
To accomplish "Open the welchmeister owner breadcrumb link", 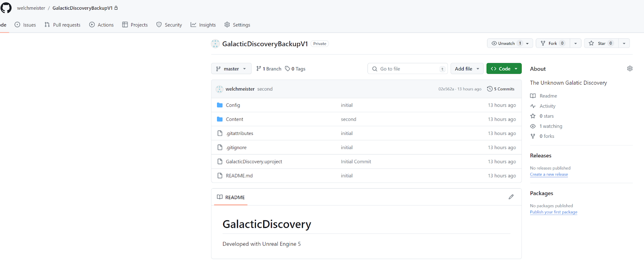I will 31,8.
